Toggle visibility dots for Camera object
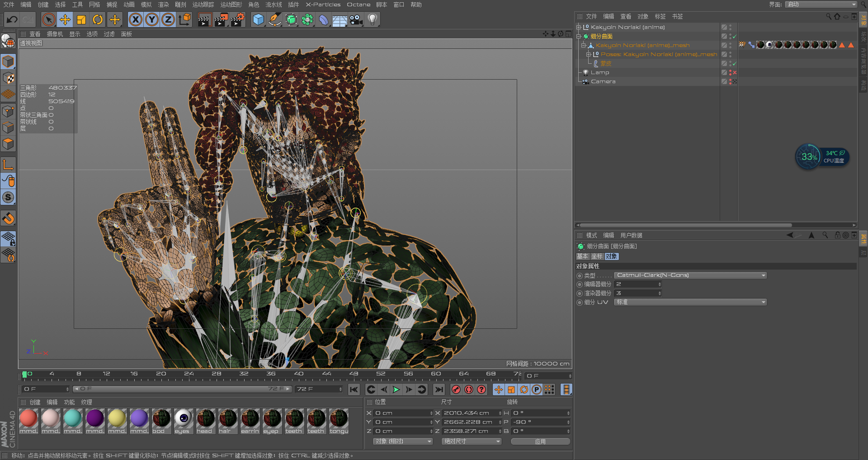 point(730,81)
